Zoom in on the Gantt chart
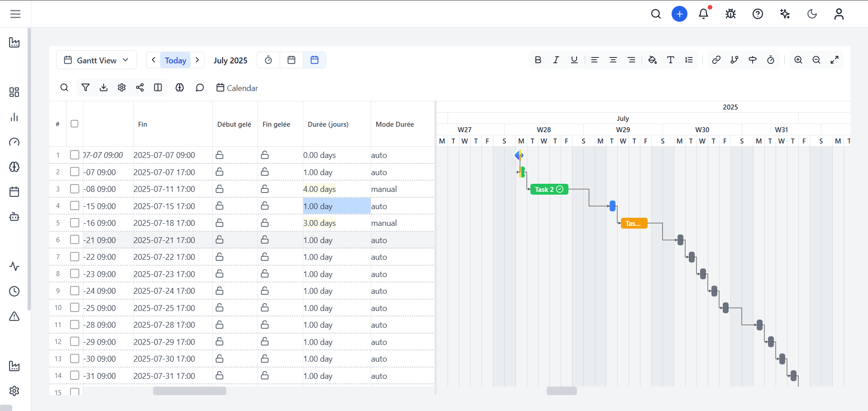Screen dimensions: 868x411 [x=798, y=60]
